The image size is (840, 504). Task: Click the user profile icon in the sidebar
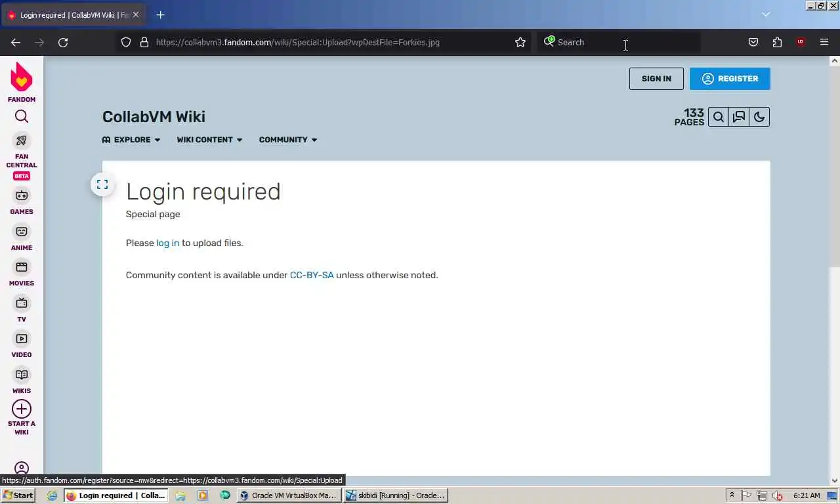click(x=22, y=468)
